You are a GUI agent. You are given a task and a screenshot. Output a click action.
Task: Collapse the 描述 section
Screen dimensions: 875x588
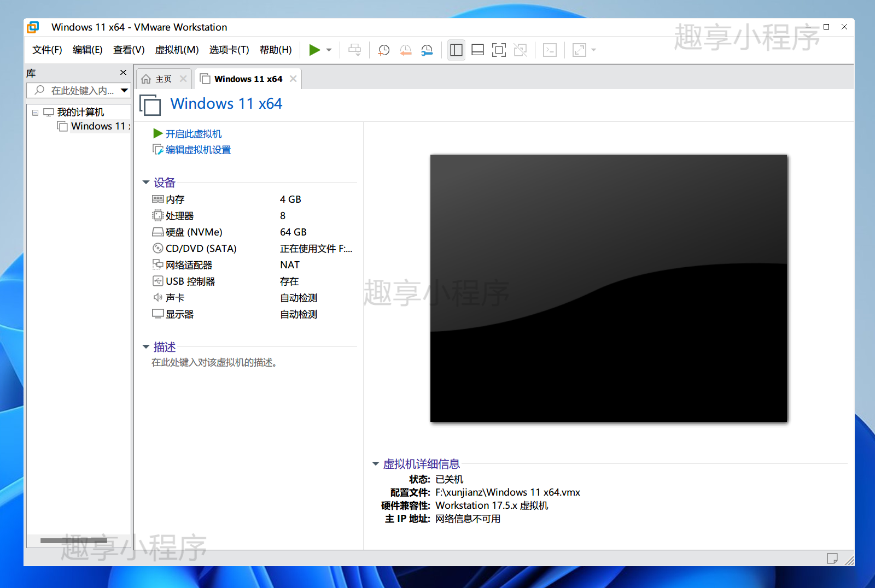pyautogui.click(x=146, y=347)
